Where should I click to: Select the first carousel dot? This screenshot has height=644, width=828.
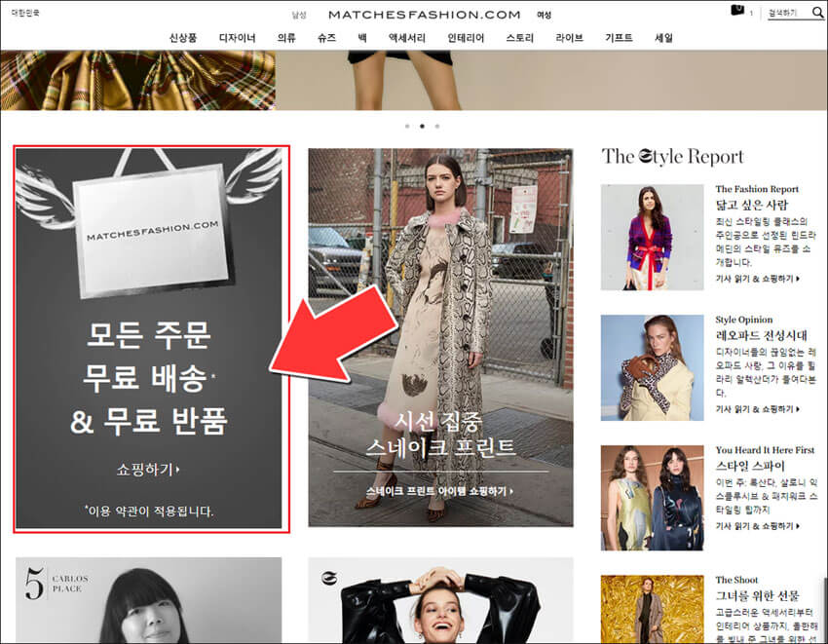tap(407, 127)
